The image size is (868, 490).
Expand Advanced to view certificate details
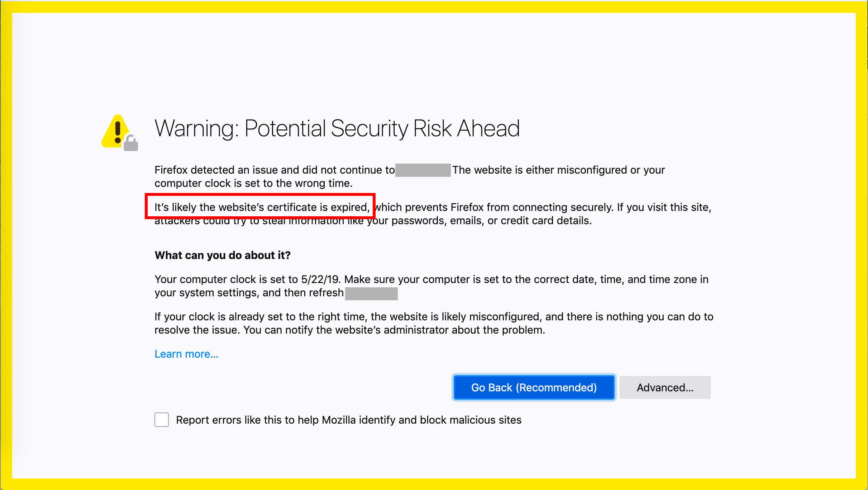[x=665, y=387]
